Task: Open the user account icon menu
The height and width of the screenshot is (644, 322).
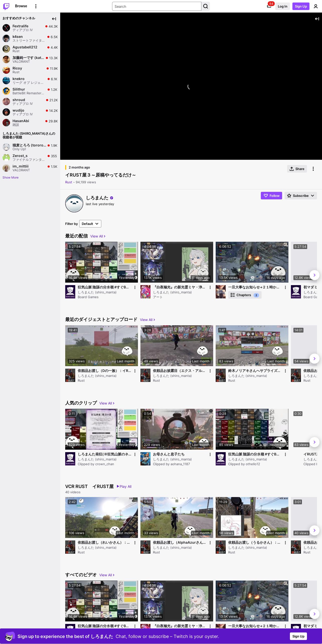Action: pos(316,6)
